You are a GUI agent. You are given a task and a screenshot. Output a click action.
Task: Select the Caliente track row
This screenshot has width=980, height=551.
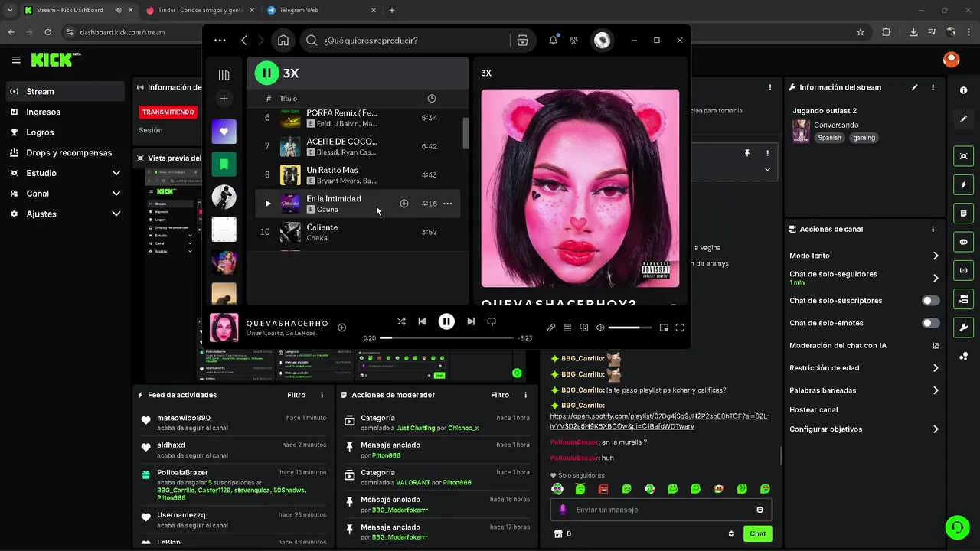(x=358, y=232)
